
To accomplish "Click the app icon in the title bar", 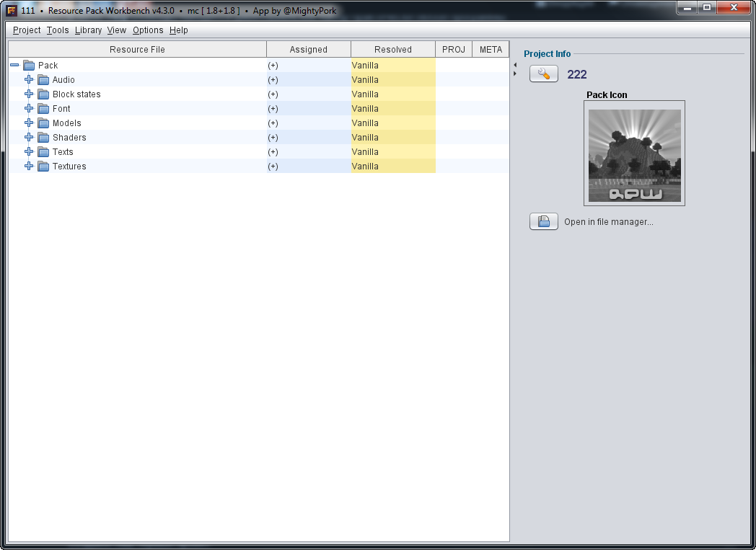I will coord(12,11).
